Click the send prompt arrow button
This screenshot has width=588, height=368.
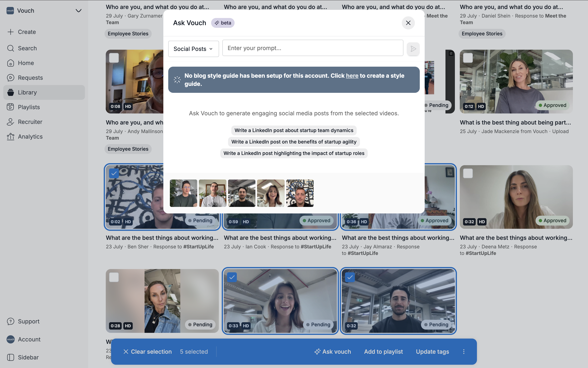click(413, 49)
